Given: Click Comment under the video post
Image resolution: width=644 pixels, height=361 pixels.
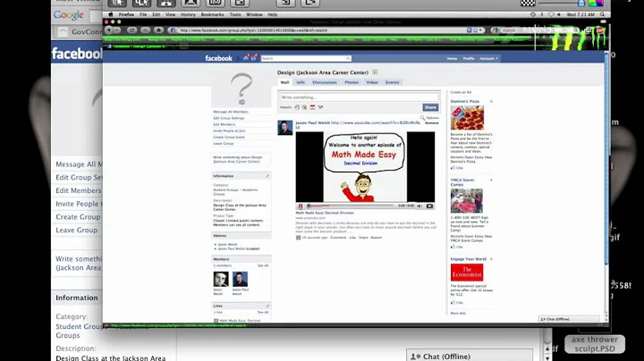Looking at the screenshot, I should (x=338, y=238).
